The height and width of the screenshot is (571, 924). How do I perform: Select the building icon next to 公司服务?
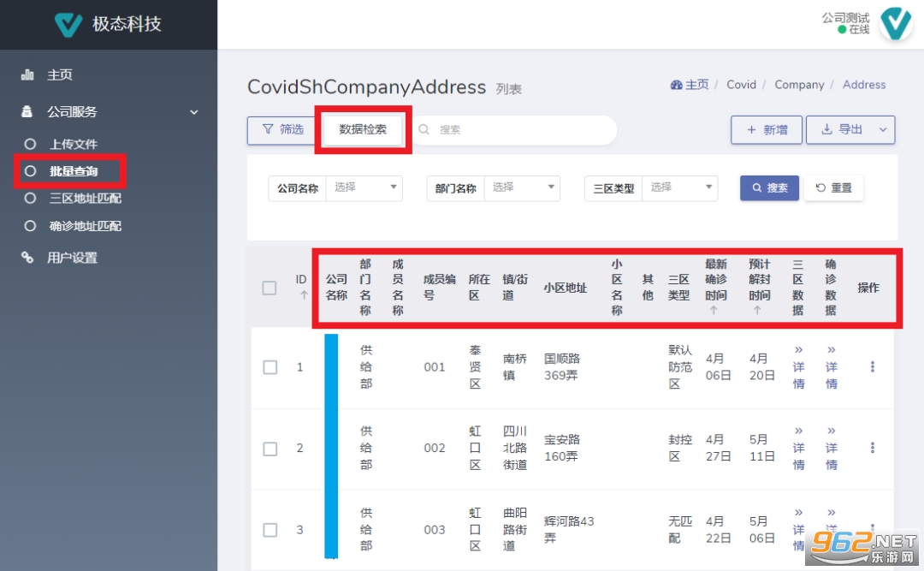29,111
